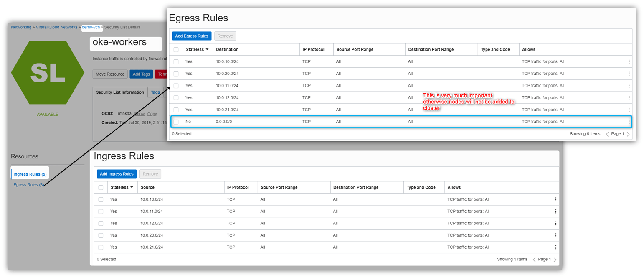Copy the OCID value

coord(152,114)
